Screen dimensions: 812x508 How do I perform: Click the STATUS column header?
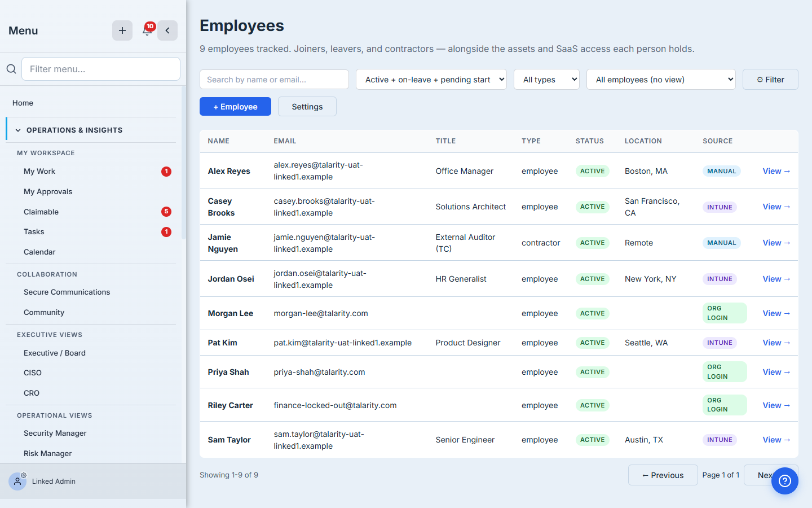[590, 141]
